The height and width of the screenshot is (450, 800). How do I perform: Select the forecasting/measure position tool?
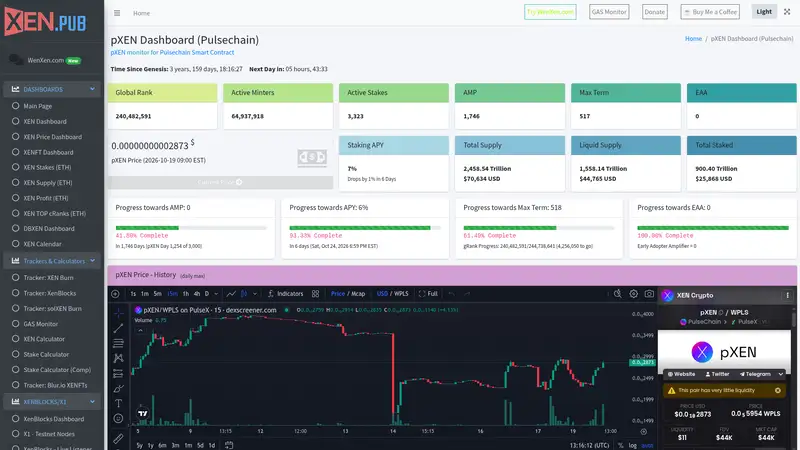[x=118, y=373]
